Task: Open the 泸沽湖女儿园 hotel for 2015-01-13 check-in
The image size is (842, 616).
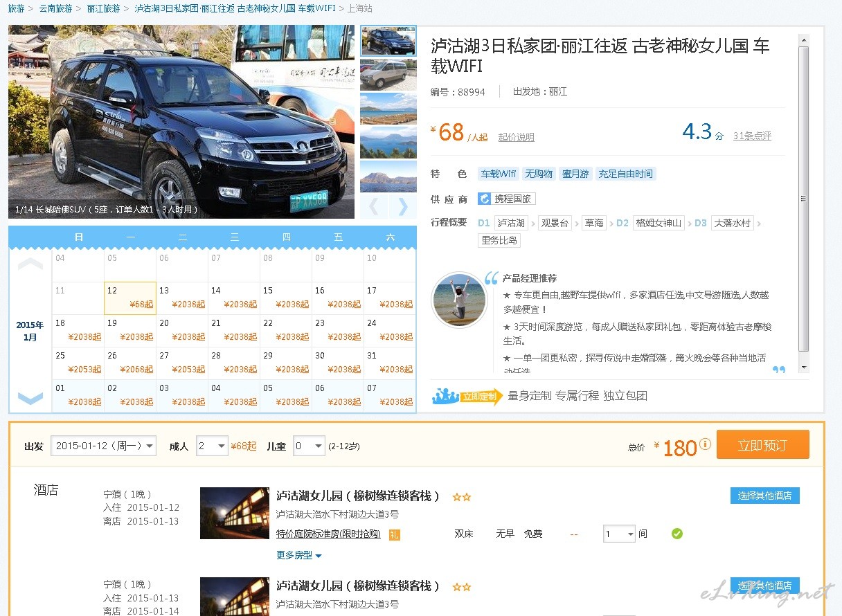Action: point(358,586)
